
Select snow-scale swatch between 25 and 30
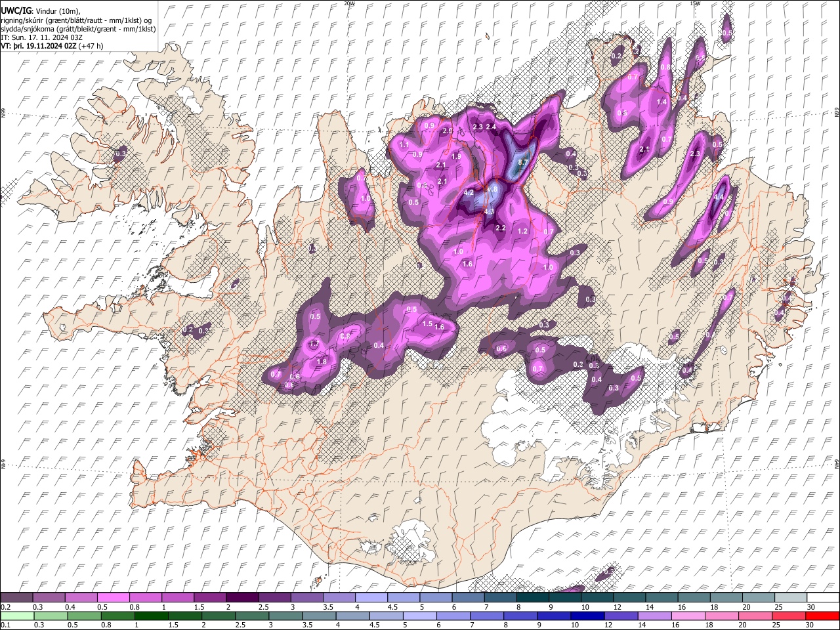[x=791, y=597]
